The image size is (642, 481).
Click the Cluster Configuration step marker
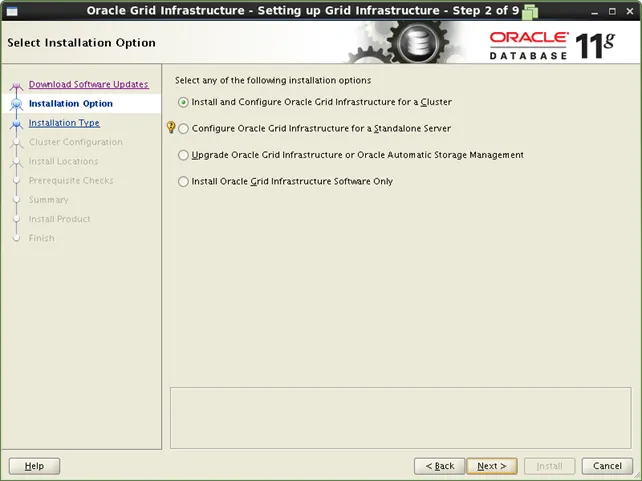click(x=15, y=143)
